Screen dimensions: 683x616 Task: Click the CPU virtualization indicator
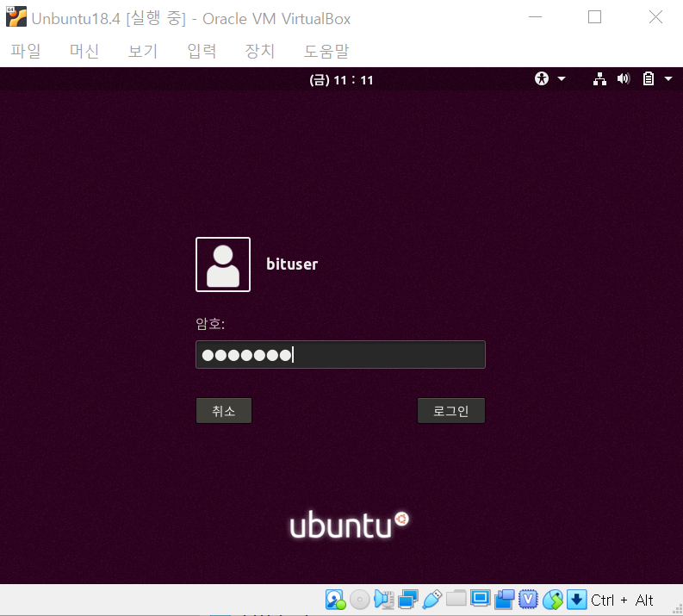(x=528, y=600)
